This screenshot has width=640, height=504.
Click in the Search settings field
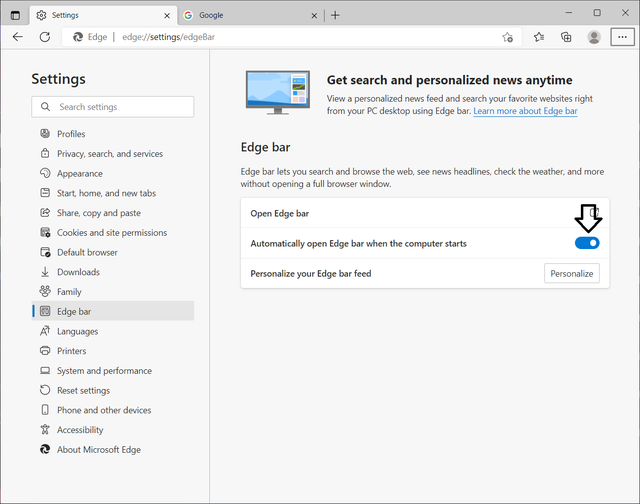tap(113, 107)
